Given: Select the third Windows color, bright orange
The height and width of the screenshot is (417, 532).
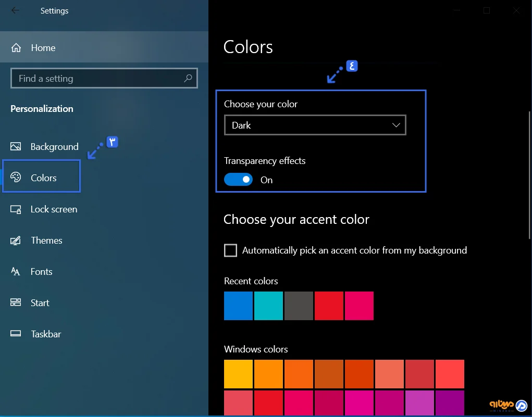Looking at the screenshot, I should 299,374.
